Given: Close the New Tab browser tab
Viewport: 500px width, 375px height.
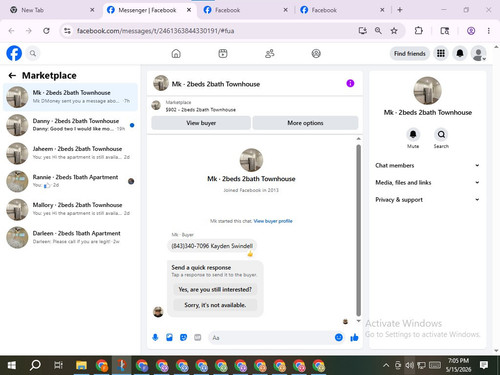Looking at the screenshot, I should 92,10.
